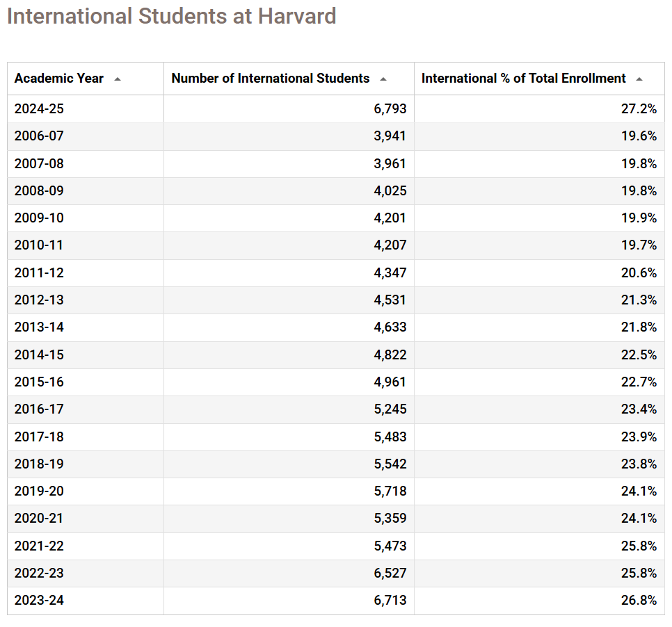Select the International Students at Harvard title
Image resolution: width=672 pixels, height=627 pixels.
pos(171,16)
